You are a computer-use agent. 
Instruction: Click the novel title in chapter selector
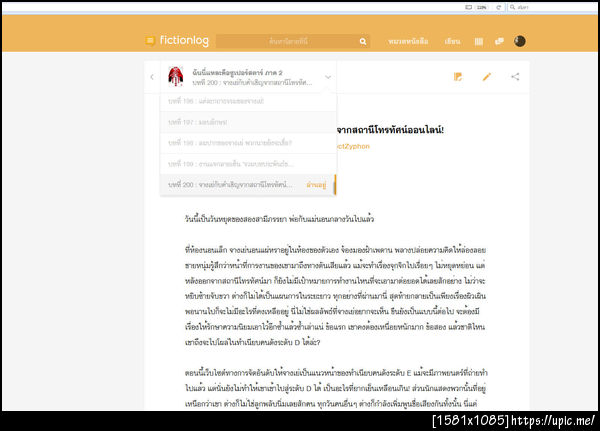237,72
